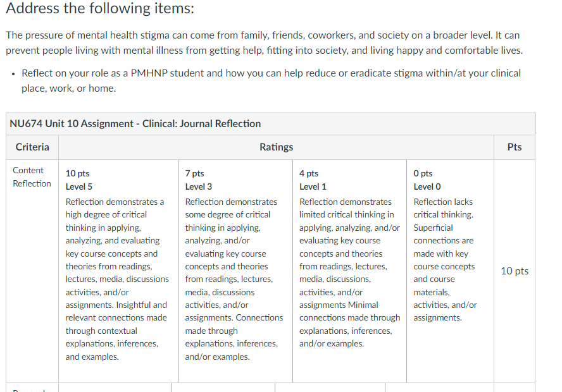Click the Criteria column header
This screenshot has height=392, width=562.
coord(32,147)
